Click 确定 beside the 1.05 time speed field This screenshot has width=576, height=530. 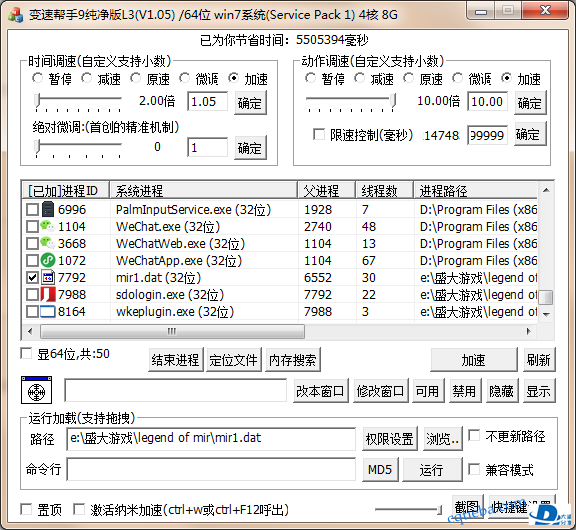pyautogui.click(x=250, y=103)
